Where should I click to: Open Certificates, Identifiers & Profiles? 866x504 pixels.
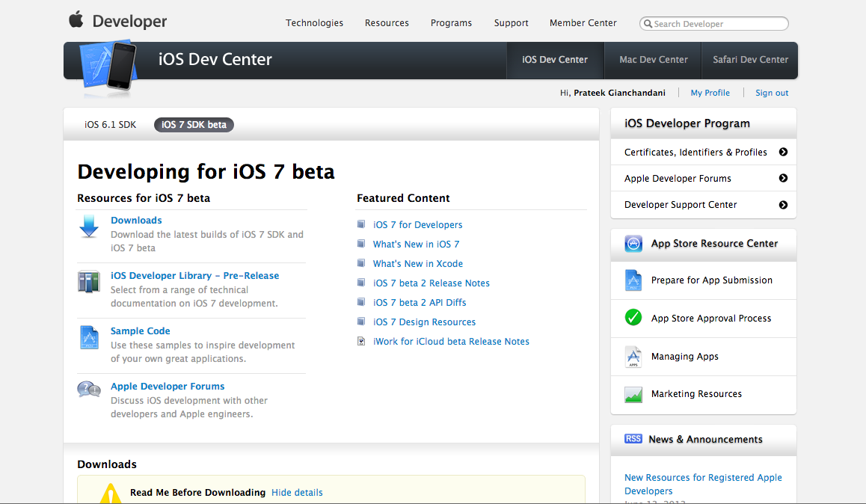pyautogui.click(x=695, y=152)
